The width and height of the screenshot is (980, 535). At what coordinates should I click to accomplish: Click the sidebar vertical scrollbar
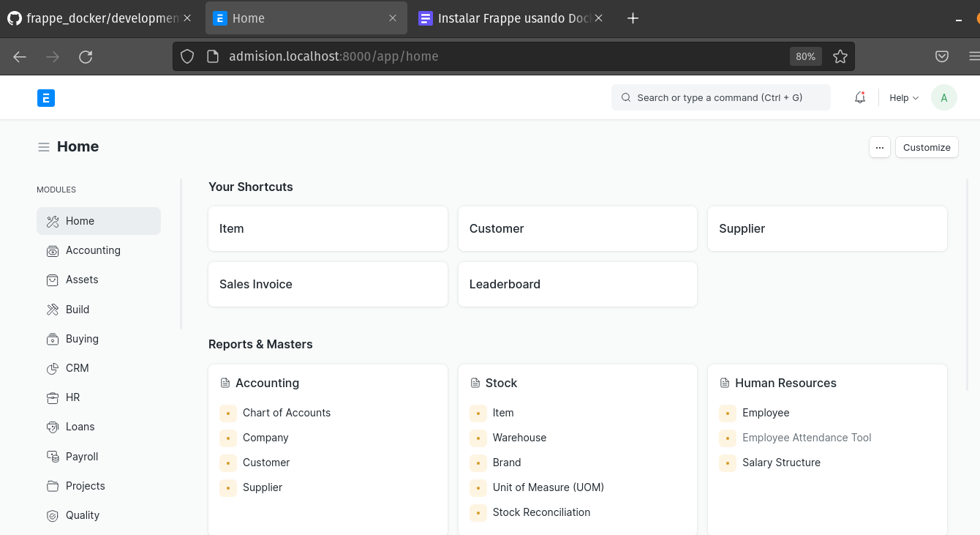point(181,254)
